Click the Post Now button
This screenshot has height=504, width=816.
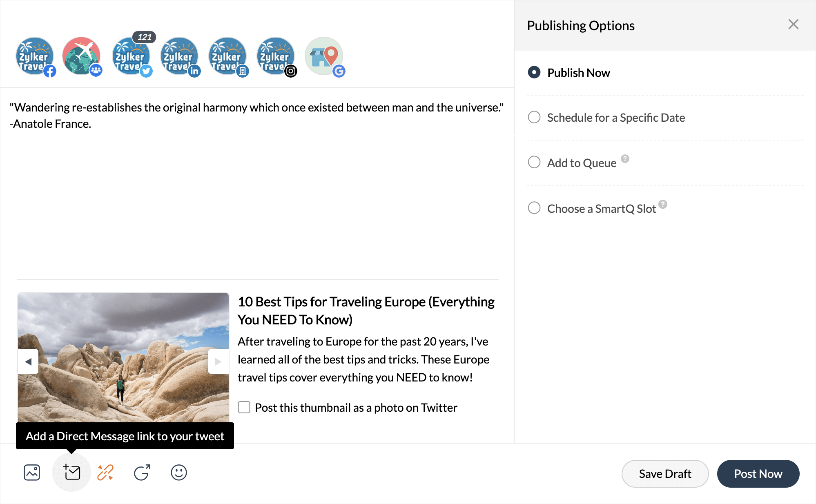pyautogui.click(x=758, y=474)
